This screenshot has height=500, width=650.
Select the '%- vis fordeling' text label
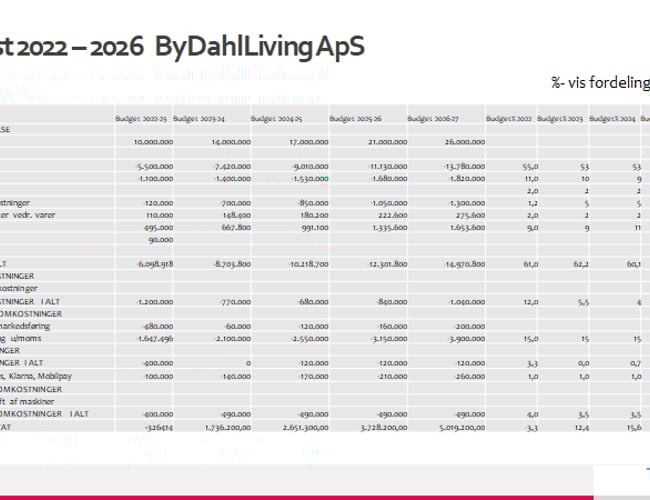[599, 83]
